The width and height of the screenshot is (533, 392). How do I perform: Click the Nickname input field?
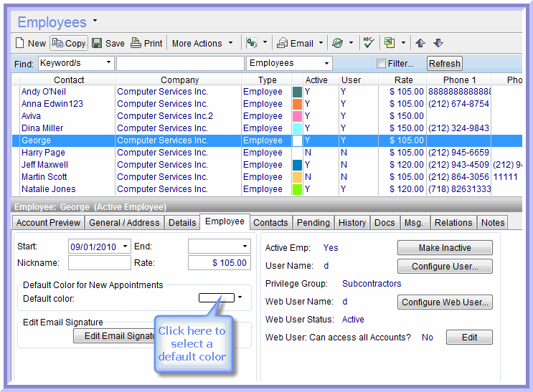[100, 263]
